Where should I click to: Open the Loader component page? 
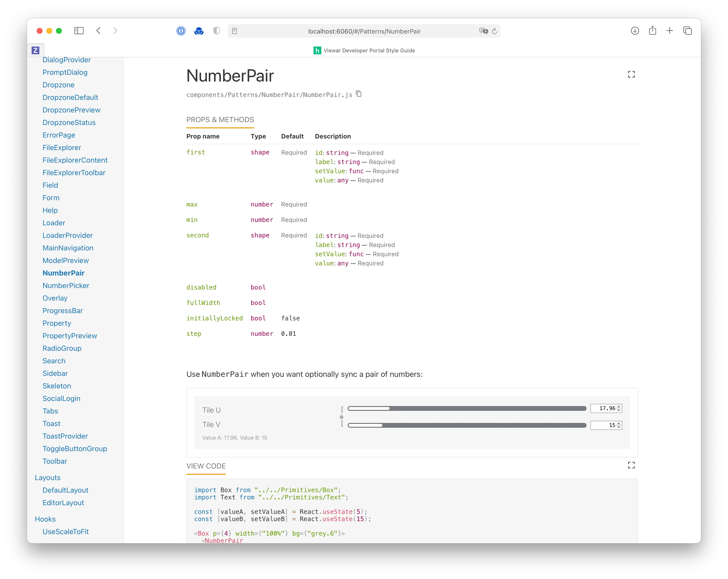click(54, 223)
